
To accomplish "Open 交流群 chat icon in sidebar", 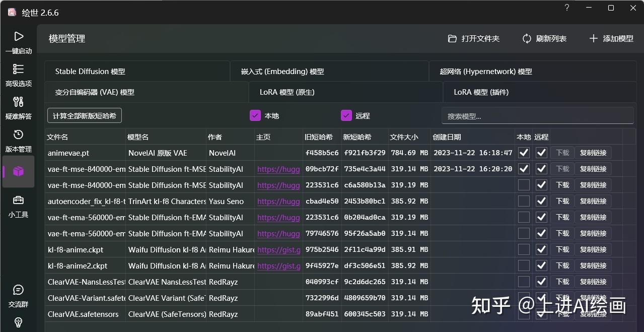I will [x=19, y=290].
